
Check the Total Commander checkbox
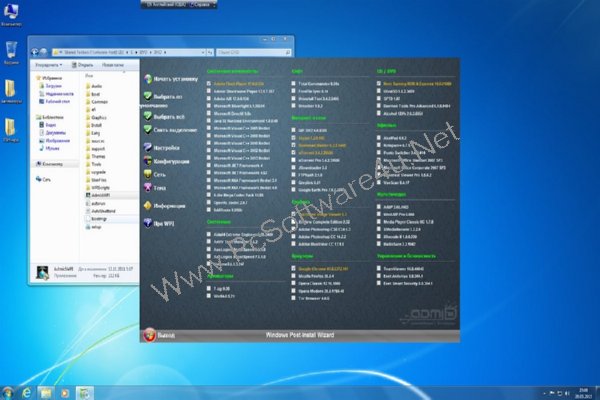click(x=293, y=83)
